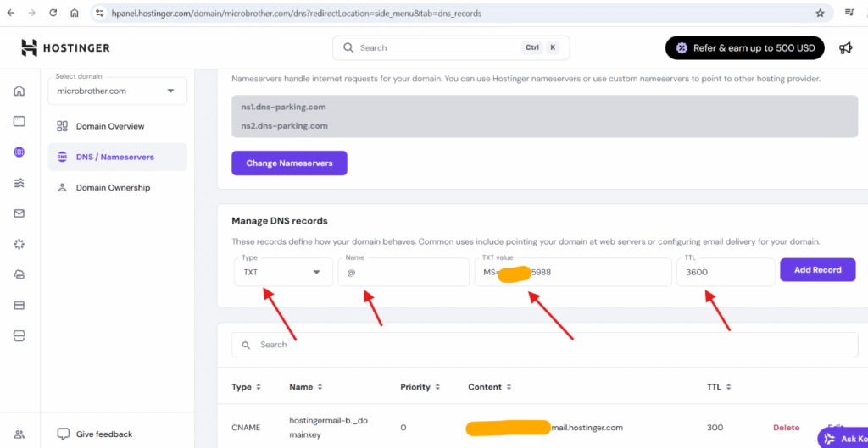The width and height of the screenshot is (868, 448).
Task: Click the megaphone announcements icon
Action: (x=845, y=48)
